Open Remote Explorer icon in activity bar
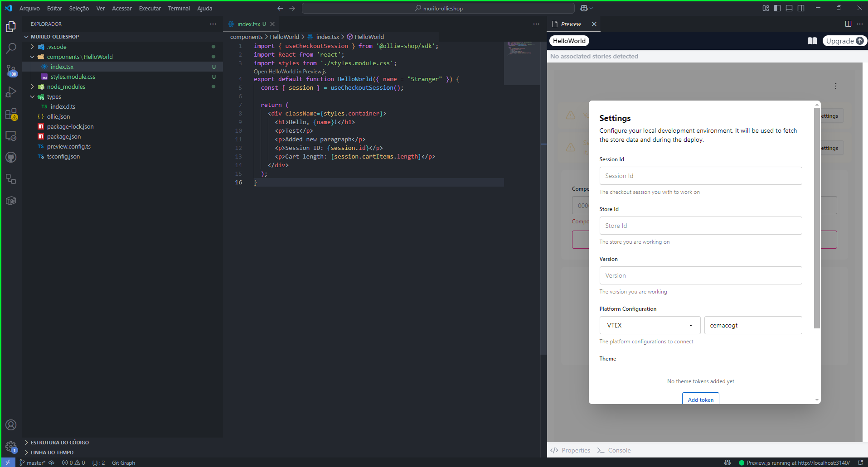Screen dimensions: 868x467 (11, 135)
